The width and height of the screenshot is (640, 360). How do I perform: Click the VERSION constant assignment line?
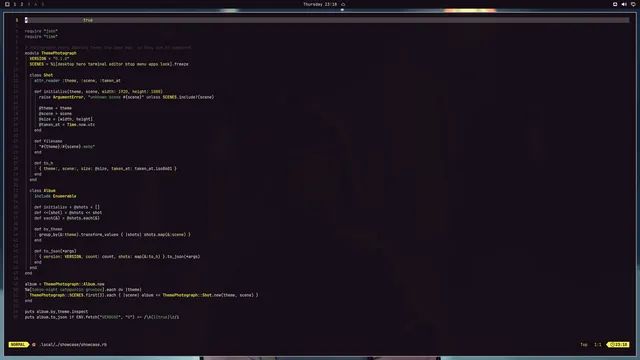(x=49, y=58)
